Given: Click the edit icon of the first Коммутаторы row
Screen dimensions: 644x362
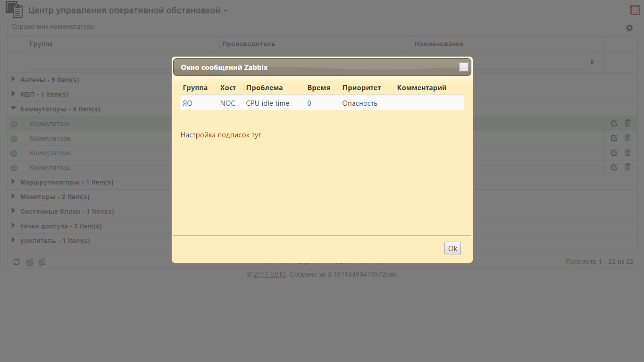Looking at the screenshot, I should 614,124.
